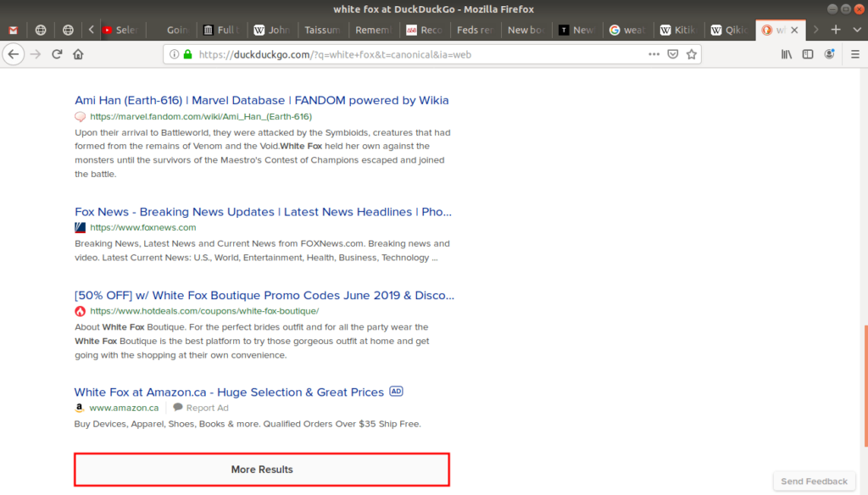The height and width of the screenshot is (495, 868).
Task: Open Ami Han Marvel Database result
Action: 261,100
